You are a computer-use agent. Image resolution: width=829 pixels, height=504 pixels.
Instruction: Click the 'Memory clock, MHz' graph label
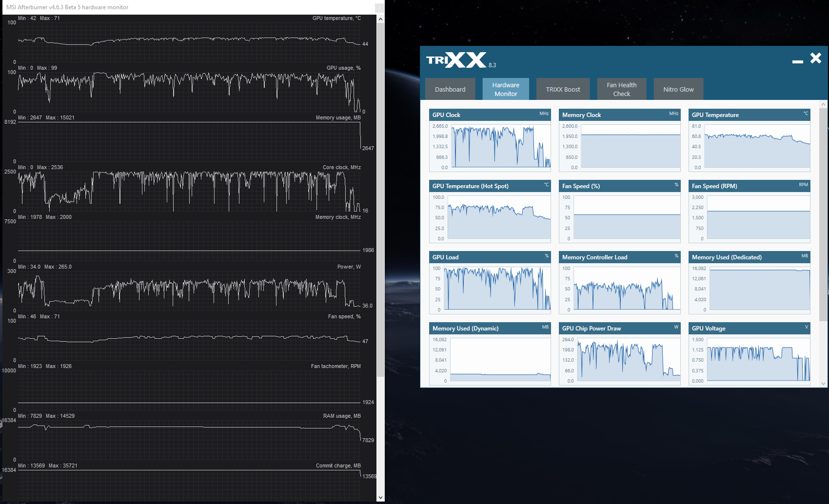click(338, 217)
